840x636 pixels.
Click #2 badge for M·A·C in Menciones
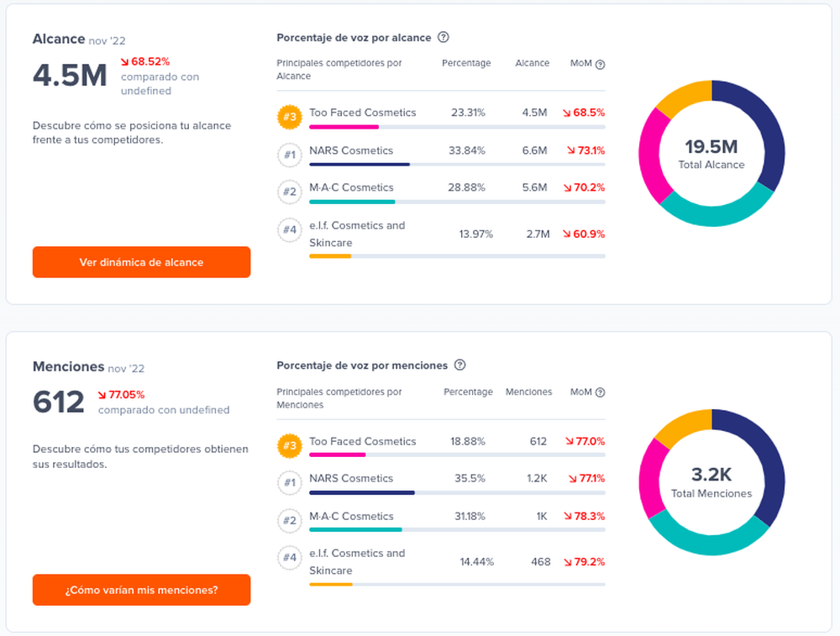pyautogui.click(x=289, y=520)
